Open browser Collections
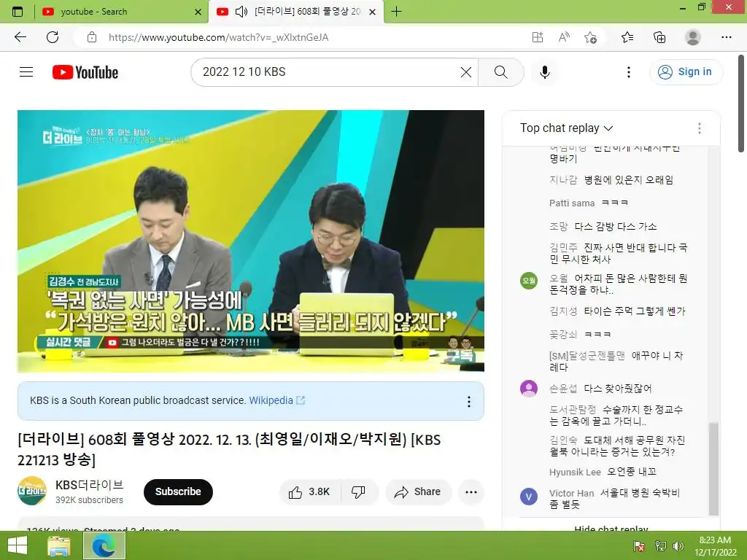Screen dimensions: 747x560 click(659, 37)
